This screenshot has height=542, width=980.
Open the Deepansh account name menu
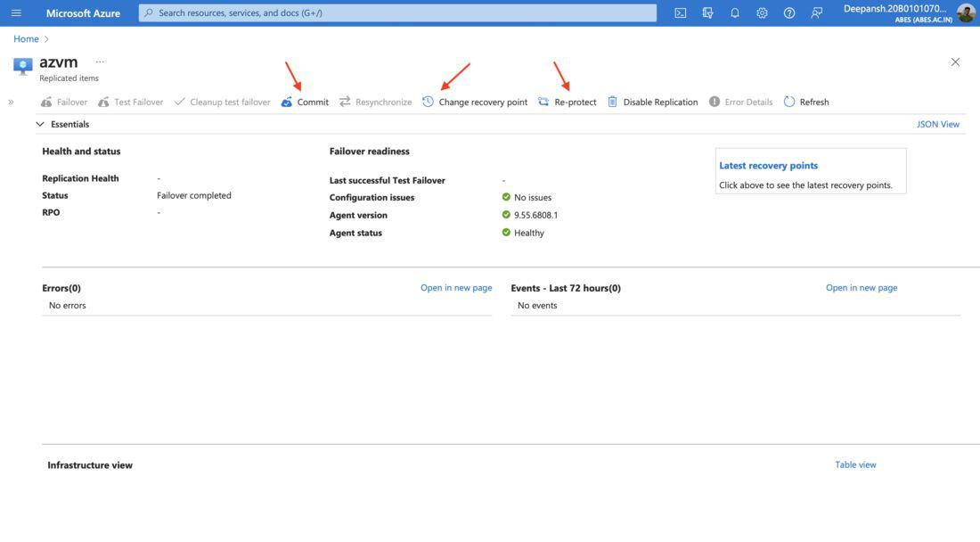pyautogui.click(x=895, y=8)
